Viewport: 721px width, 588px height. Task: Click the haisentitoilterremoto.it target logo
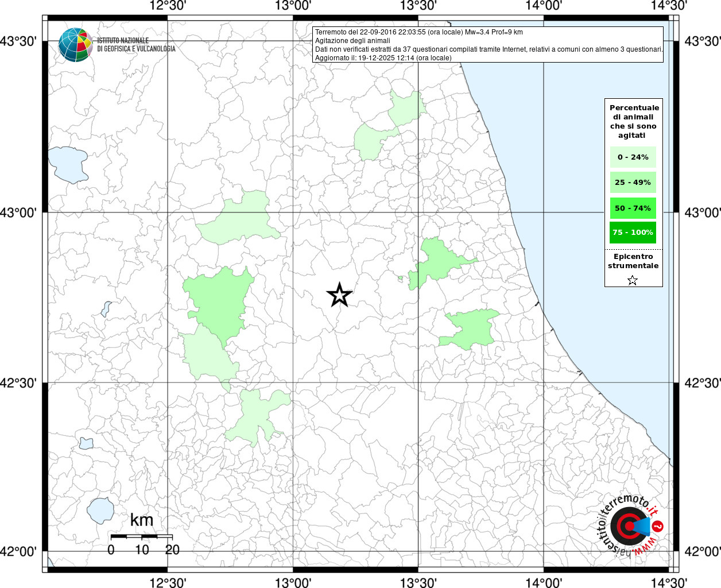pyautogui.click(x=629, y=525)
